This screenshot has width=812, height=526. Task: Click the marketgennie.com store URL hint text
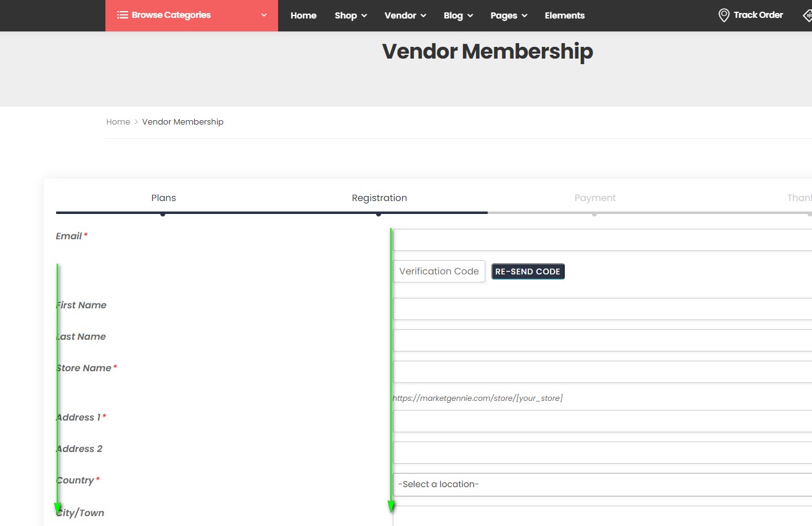point(477,398)
